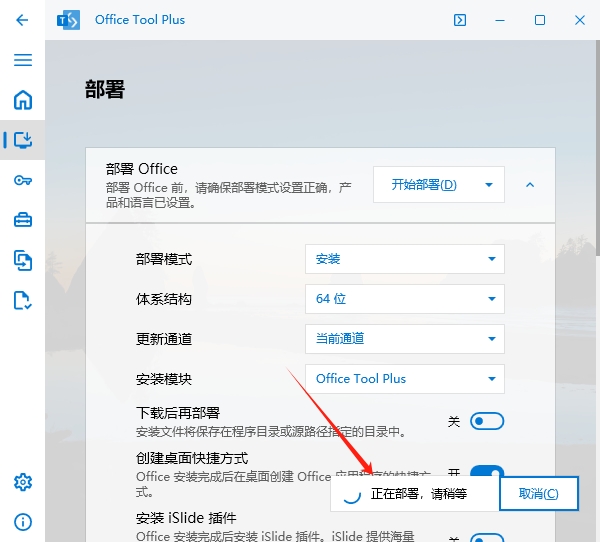Open the deployment mode dropdown
600x542 pixels.
point(404,259)
